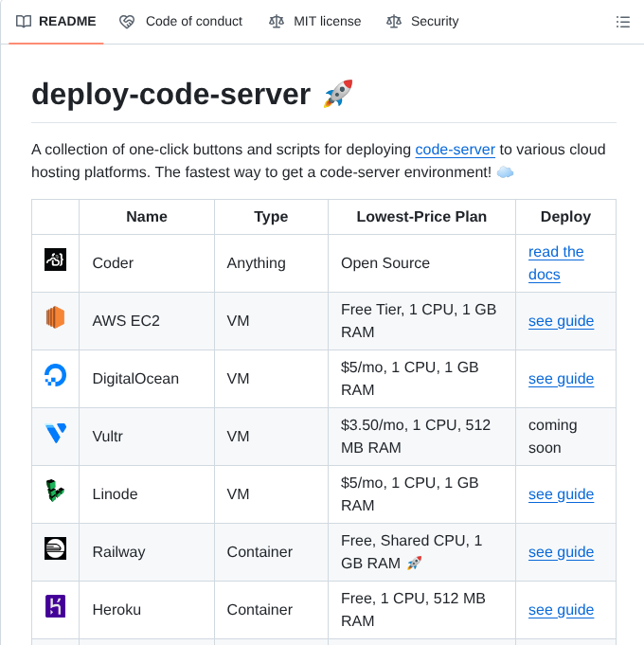Click the AWS EC2 VM type cell
Image resolution: width=644 pixels, height=645 pixels.
pos(271,321)
